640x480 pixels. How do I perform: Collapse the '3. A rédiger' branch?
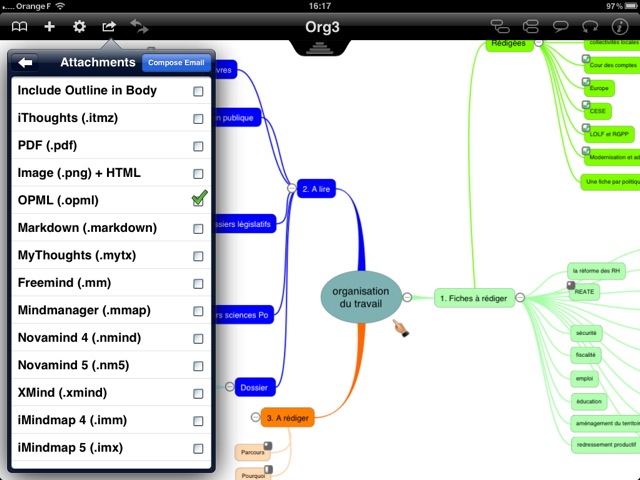coord(255,418)
